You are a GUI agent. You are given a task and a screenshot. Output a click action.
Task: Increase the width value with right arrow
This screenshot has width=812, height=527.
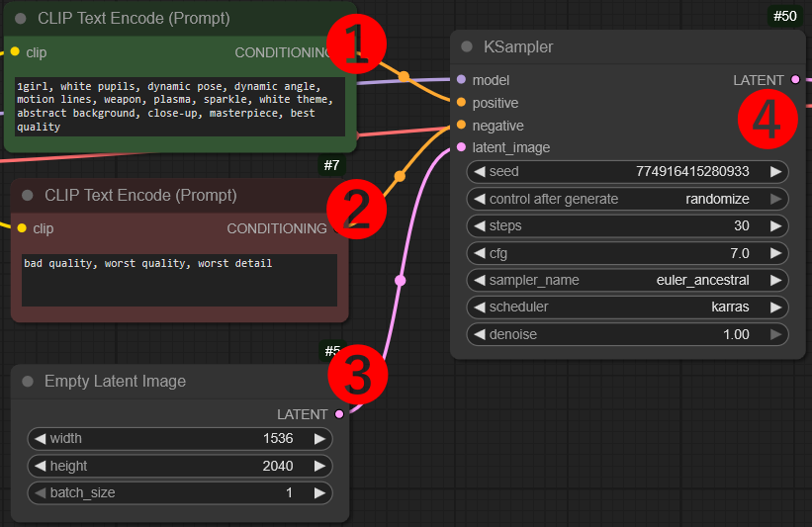pyautogui.click(x=319, y=439)
